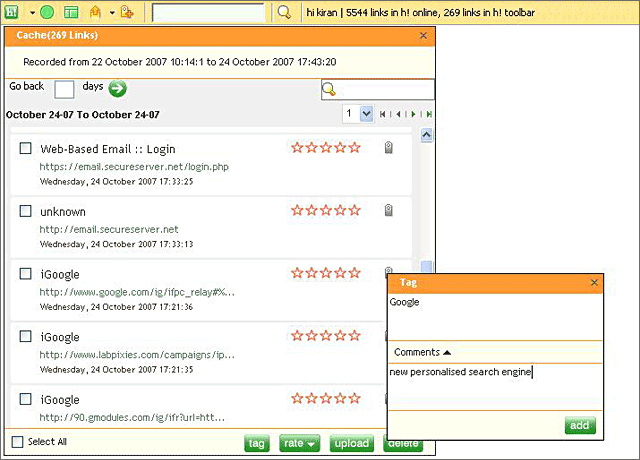
Task: Click the cache search field with magnifier
Action: [378, 89]
